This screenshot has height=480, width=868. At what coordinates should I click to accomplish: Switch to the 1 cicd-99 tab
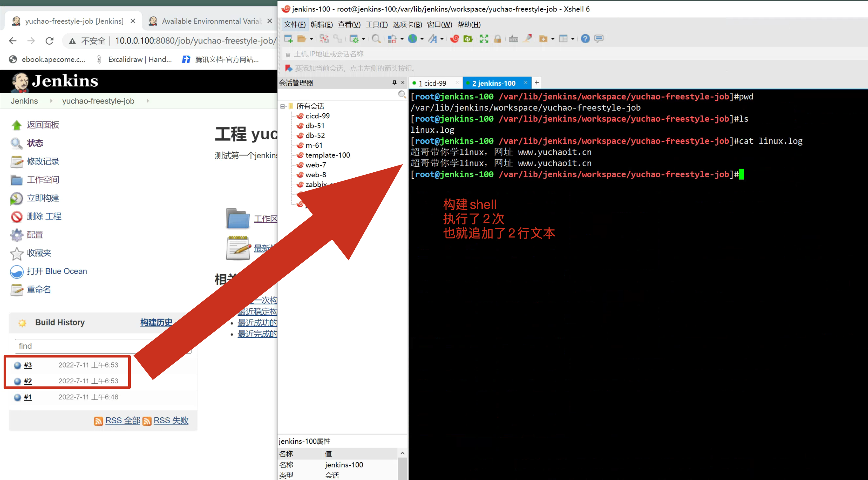pos(432,83)
